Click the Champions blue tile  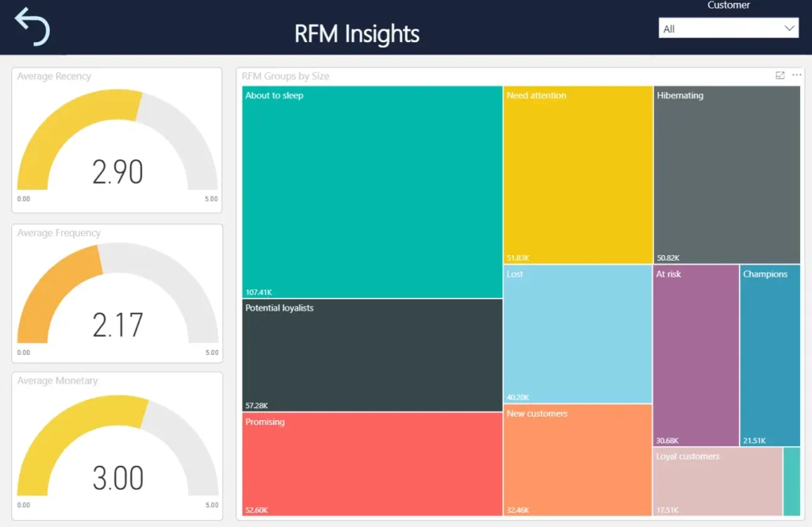(x=769, y=355)
